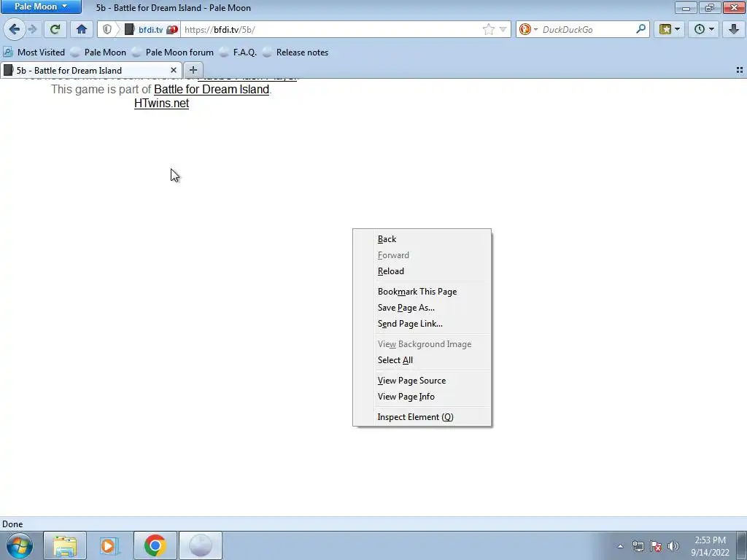Open the HTwins.net link
This screenshot has width=747, height=560.
(x=161, y=104)
